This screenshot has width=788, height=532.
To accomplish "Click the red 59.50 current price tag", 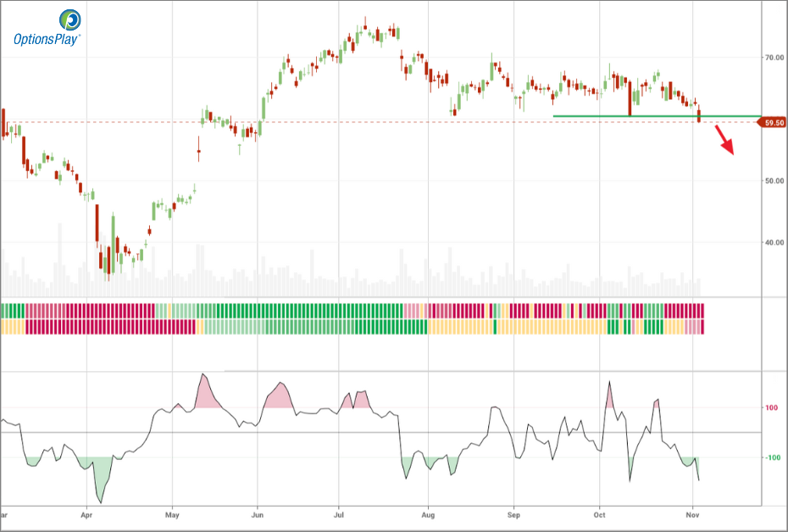I will pyautogui.click(x=773, y=123).
